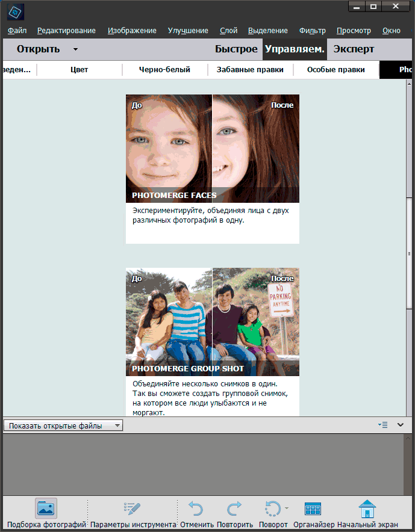Select the Забавные правки tab
This screenshot has width=415, height=532.
click(x=250, y=70)
